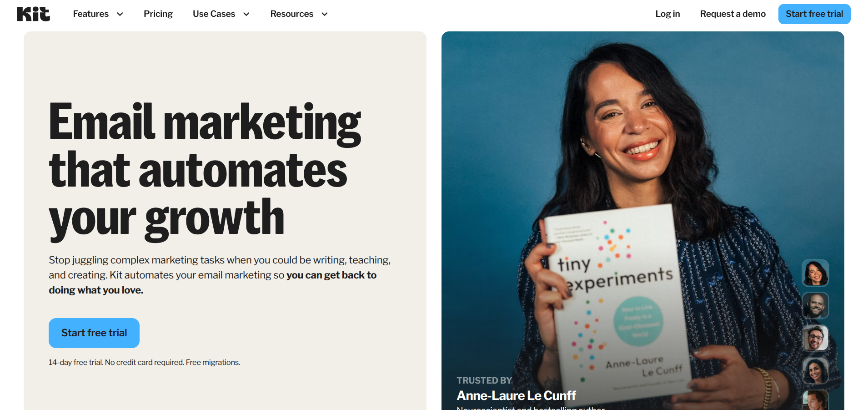This screenshot has height=410, width=868.
Task: Select the first creator avatar thumbnail
Action: (815, 273)
